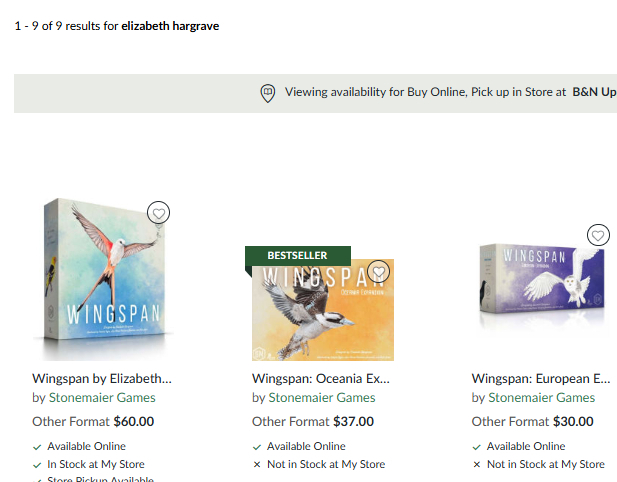Image resolution: width=617 pixels, height=482 pixels.
Task: Open Wingspan base game box image
Action: pyautogui.click(x=105, y=279)
